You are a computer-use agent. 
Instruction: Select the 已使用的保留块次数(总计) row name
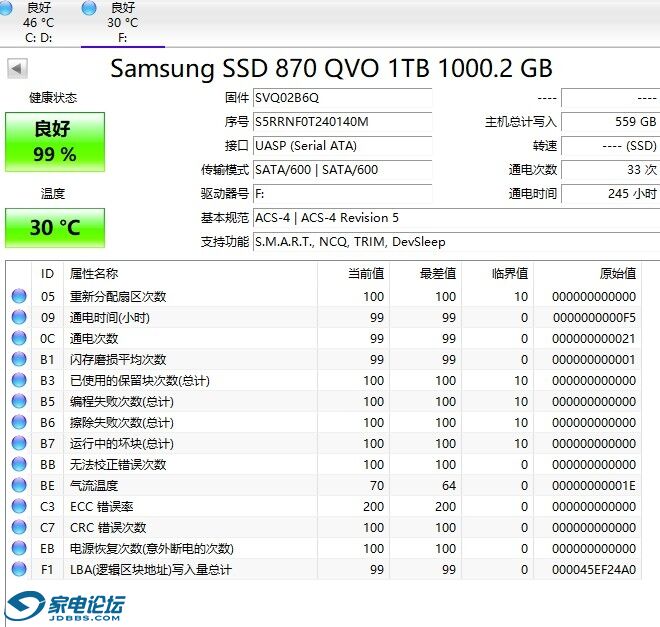[140, 381]
